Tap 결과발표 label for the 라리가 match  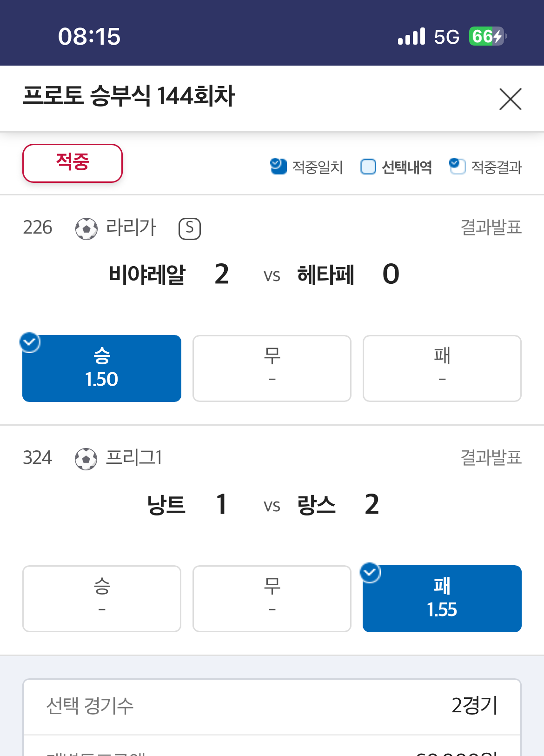coord(491,227)
